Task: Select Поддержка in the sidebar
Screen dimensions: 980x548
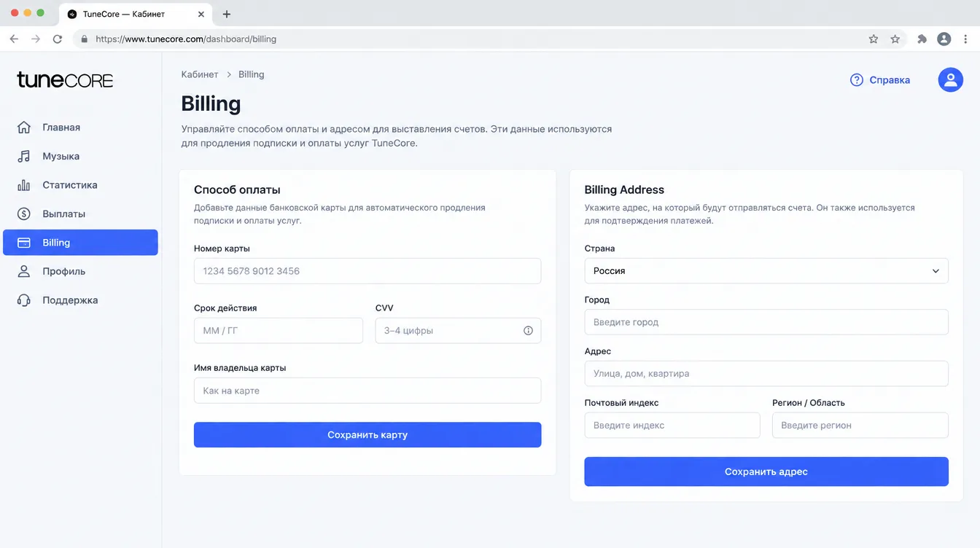Action: [x=80, y=300]
